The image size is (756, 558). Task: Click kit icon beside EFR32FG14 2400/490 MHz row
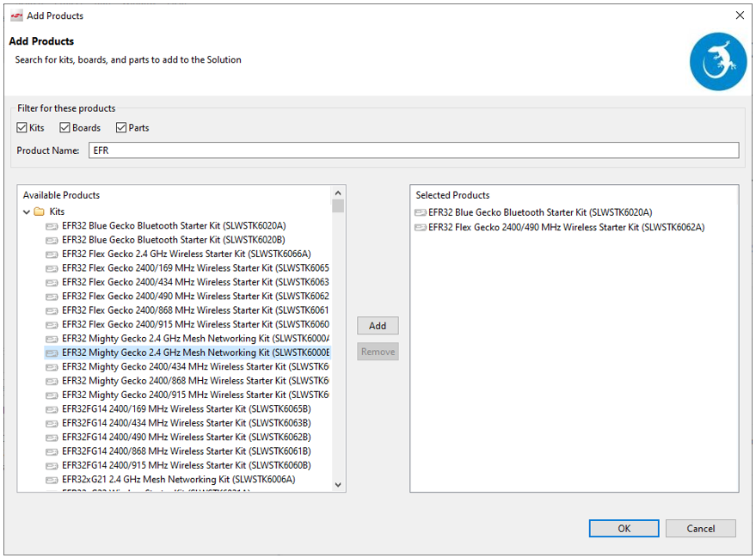(52, 438)
